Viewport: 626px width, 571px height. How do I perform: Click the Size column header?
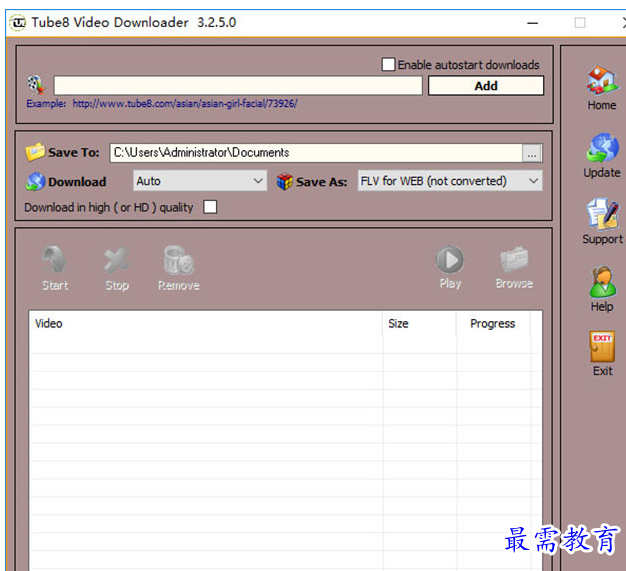coord(419,323)
